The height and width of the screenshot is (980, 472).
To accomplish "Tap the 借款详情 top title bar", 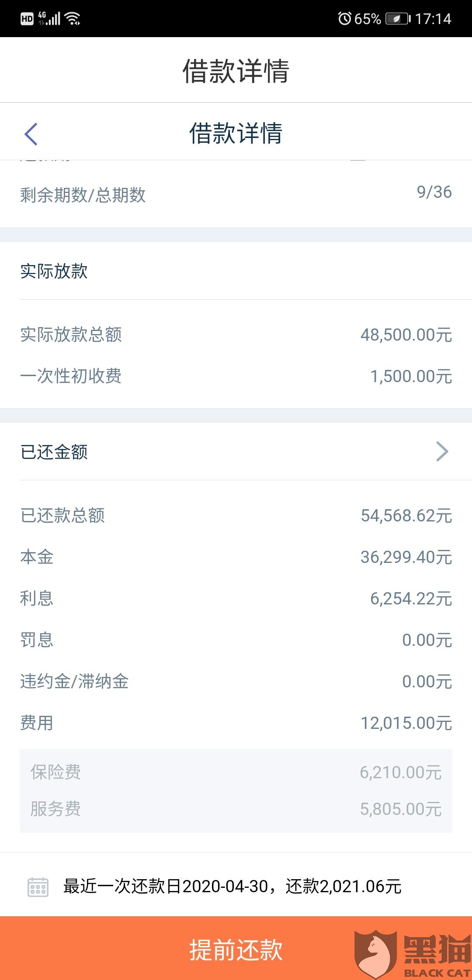I will [236, 70].
